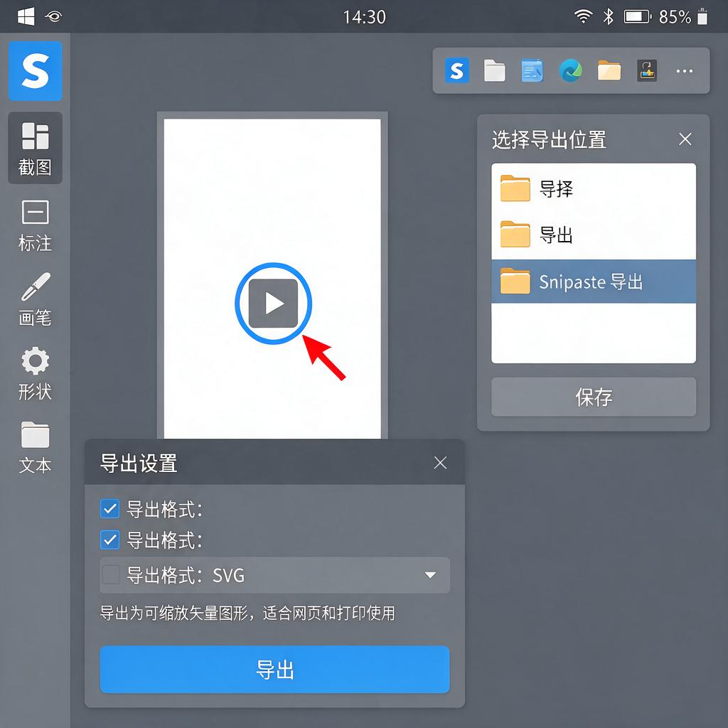This screenshot has width=728, height=728.
Task: Open the white folder icon in top toolbar
Action: coord(495,70)
